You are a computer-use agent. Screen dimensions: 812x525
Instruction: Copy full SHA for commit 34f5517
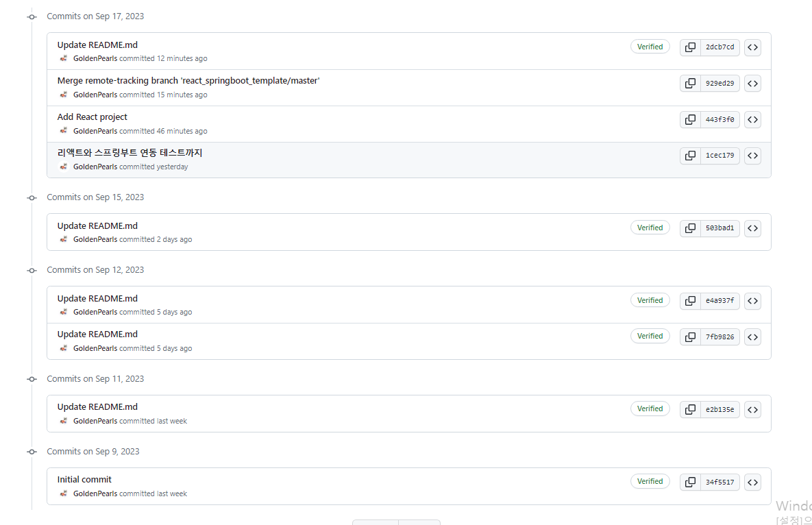(691, 483)
